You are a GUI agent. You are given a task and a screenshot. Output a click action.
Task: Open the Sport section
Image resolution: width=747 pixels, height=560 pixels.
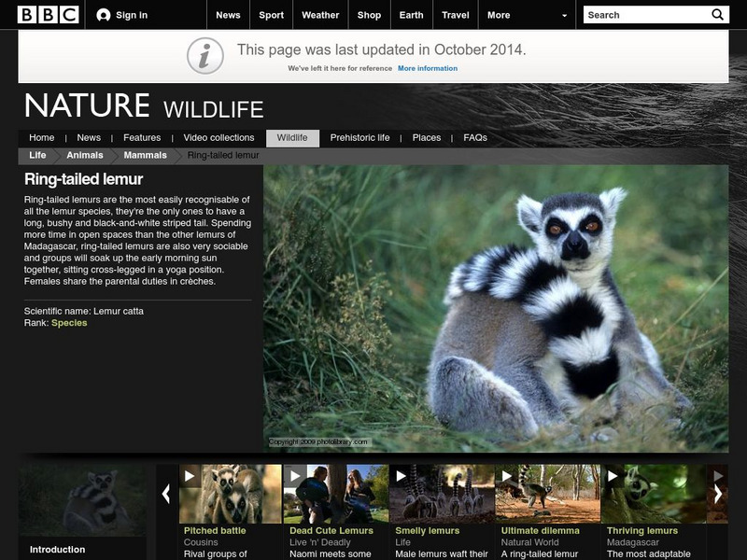click(271, 15)
